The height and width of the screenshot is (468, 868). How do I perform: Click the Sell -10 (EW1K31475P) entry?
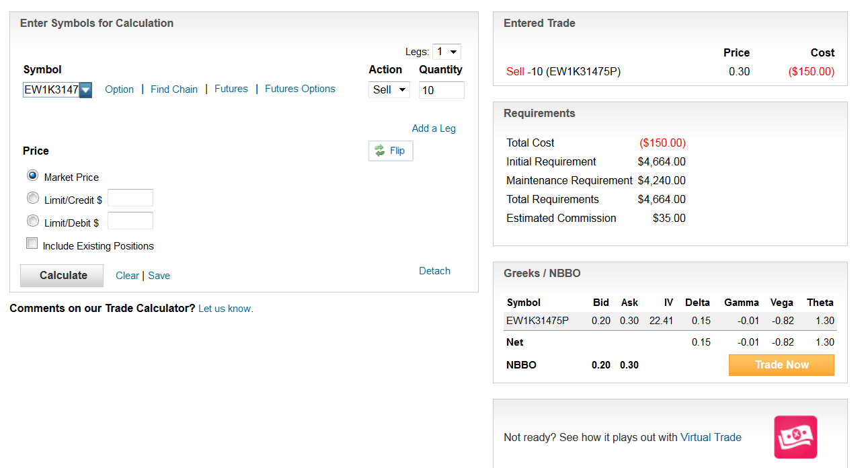(x=563, y=71)
